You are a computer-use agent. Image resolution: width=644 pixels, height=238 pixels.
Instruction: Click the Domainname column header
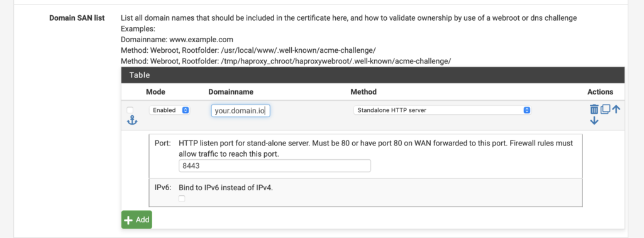click(x=231, y=92)
